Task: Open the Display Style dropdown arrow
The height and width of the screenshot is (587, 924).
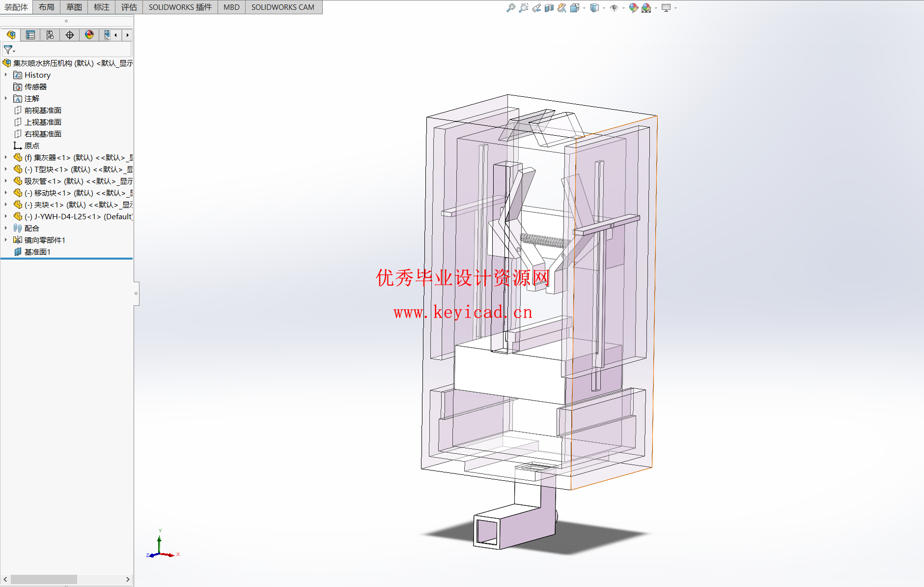Action: [604, 8]
